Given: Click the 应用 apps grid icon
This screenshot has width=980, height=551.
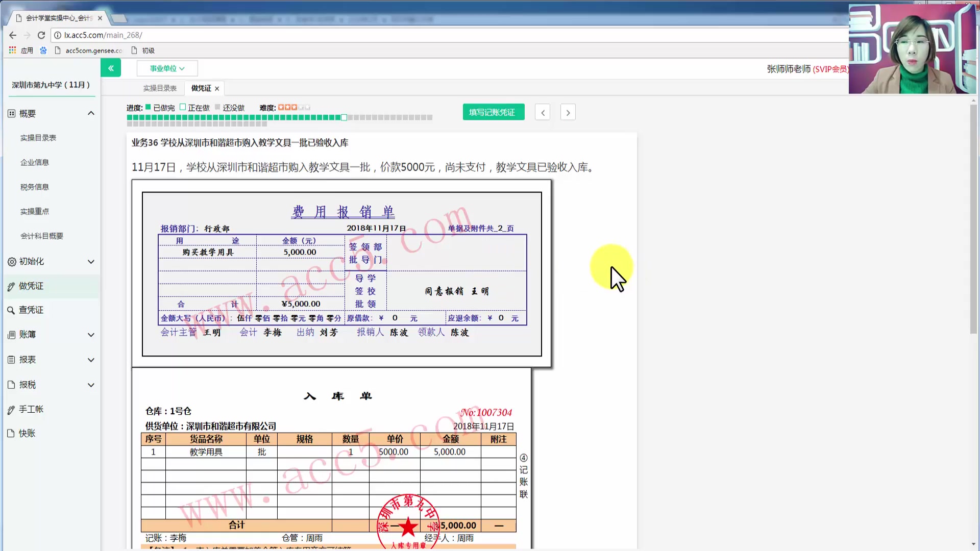Looking at the screenshot, I should (x=13, y=50).
